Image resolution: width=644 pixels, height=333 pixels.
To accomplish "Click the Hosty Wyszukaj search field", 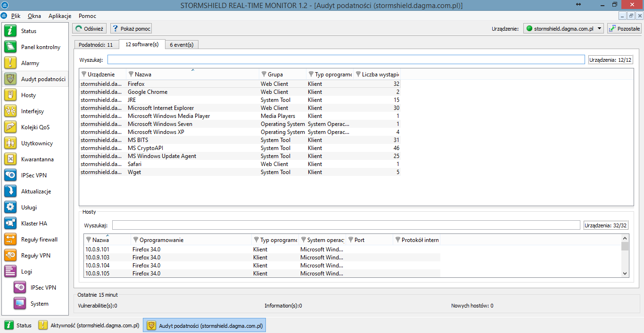I will tap(346, 225).
